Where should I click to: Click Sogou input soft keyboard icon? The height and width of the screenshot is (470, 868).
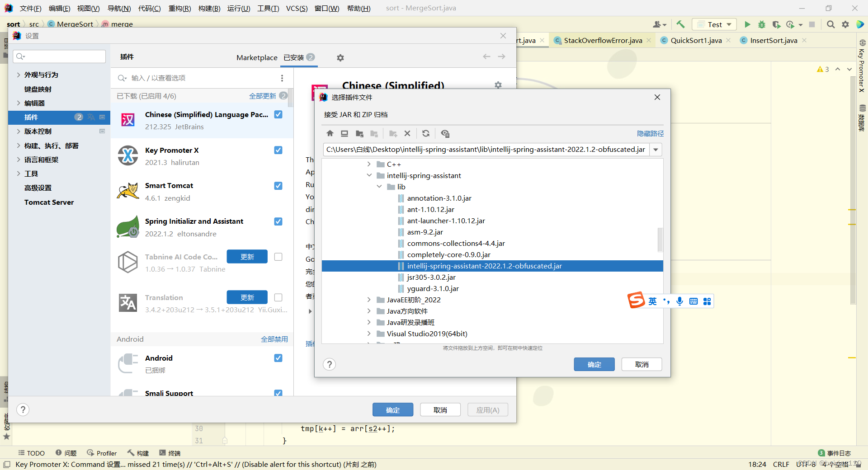[x=693, y=301]
